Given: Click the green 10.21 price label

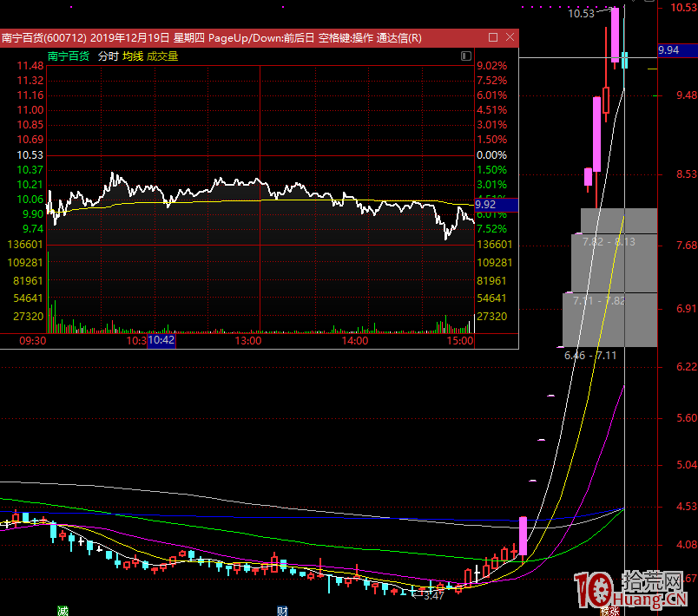Looking at the screenshot, I should point(30,184).
